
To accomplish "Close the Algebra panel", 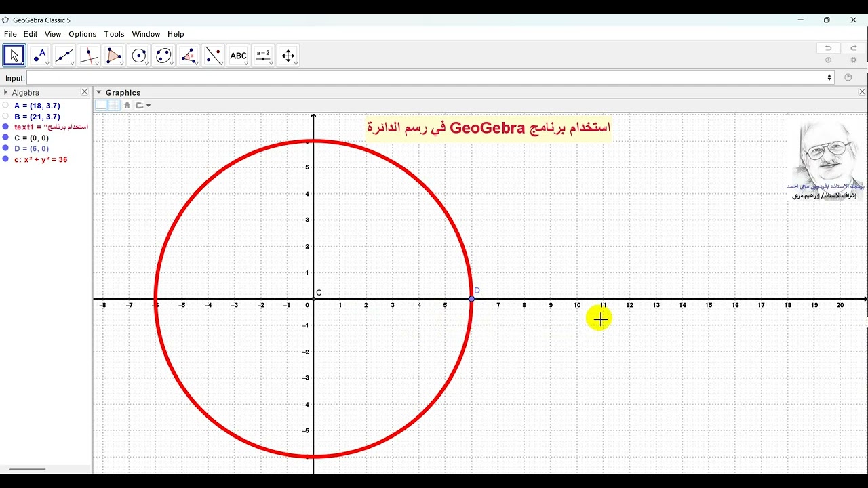I will 85,92.
